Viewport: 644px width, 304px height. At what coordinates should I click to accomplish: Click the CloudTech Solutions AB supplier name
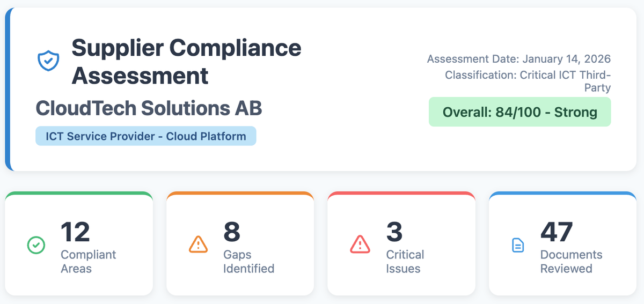[x=149, y=108]
